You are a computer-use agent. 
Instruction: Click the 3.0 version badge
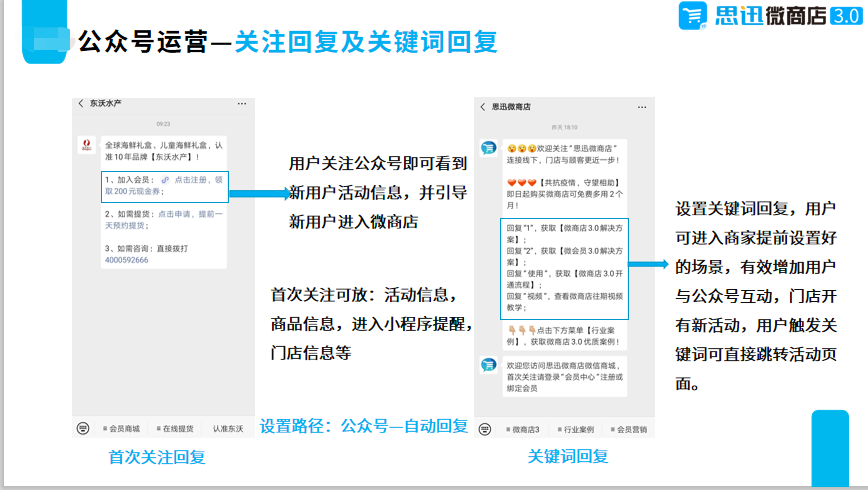pyautogui.click(x=846, y=16)
